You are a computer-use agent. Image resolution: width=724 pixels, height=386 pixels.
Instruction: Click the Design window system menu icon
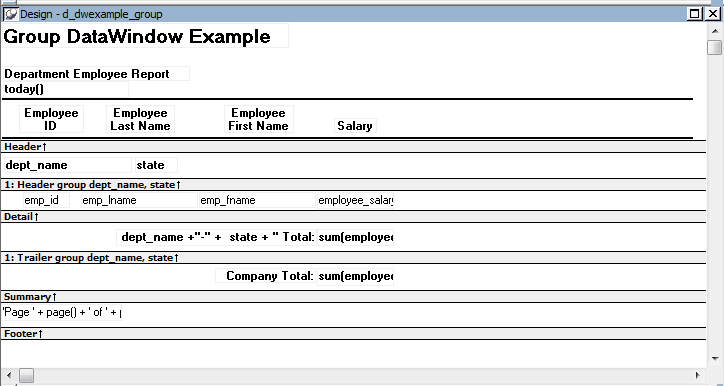pyautogui.click(x=10, y=14)
